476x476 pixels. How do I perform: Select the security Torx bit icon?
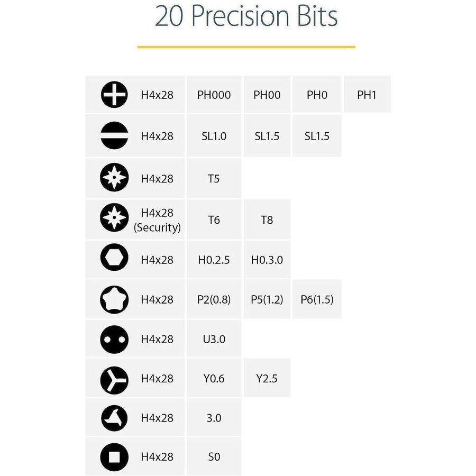114,219
